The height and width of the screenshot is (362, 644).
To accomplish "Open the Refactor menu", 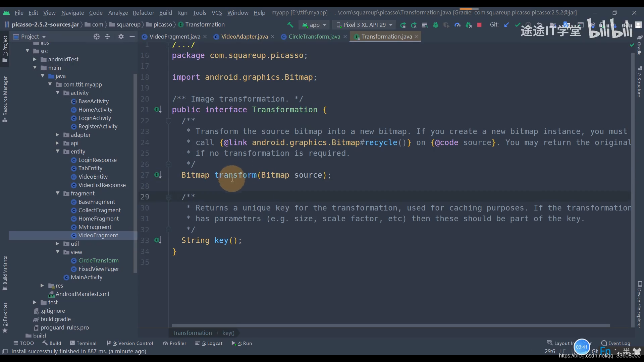I will (x=143, y=12).
